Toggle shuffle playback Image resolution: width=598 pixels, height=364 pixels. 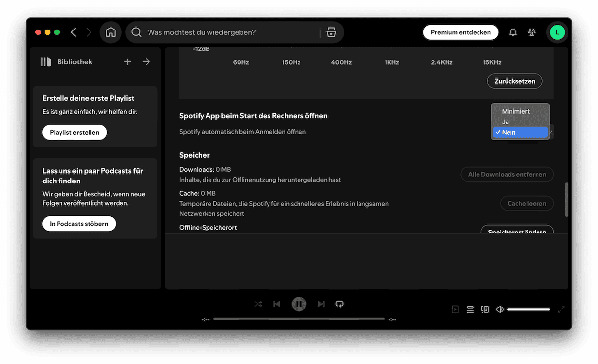point(258,304)
